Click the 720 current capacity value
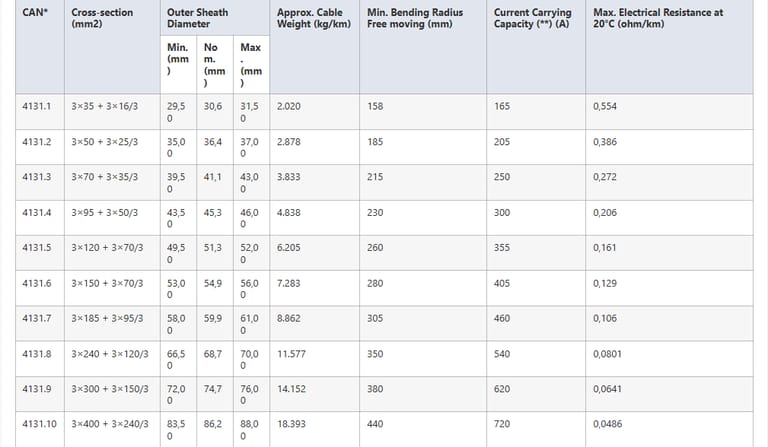768x447 pixels. pos(502,424)
